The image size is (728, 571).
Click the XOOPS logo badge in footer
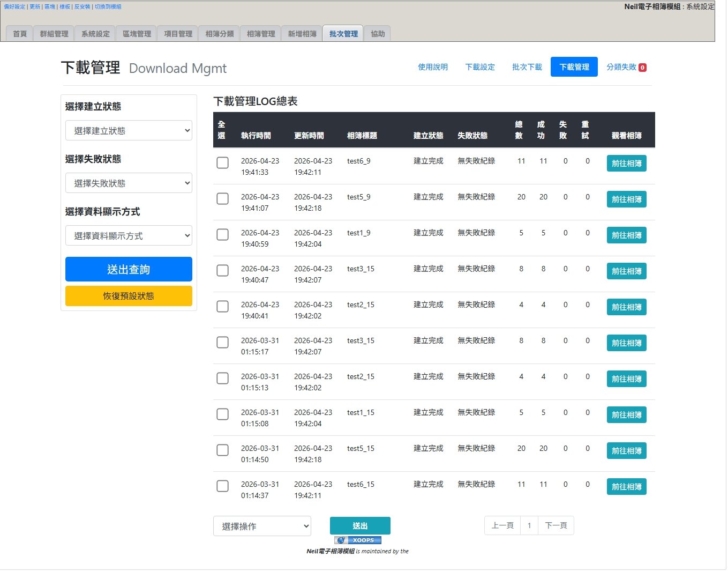coord(358,540)
